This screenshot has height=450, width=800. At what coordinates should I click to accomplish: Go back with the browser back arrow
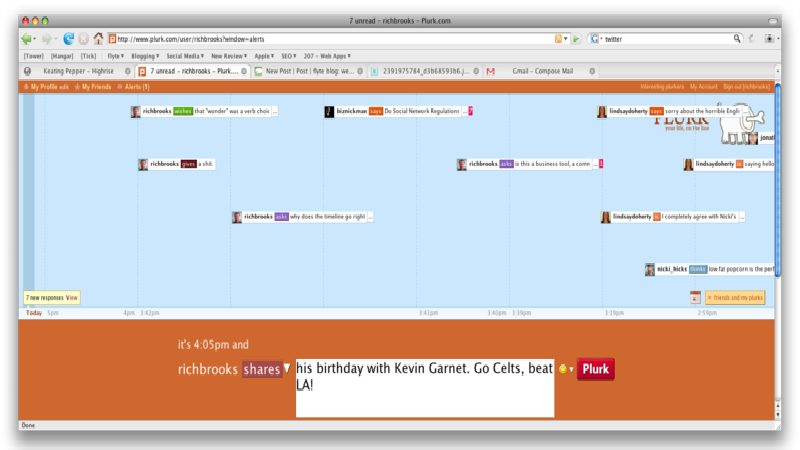(26, 39)
